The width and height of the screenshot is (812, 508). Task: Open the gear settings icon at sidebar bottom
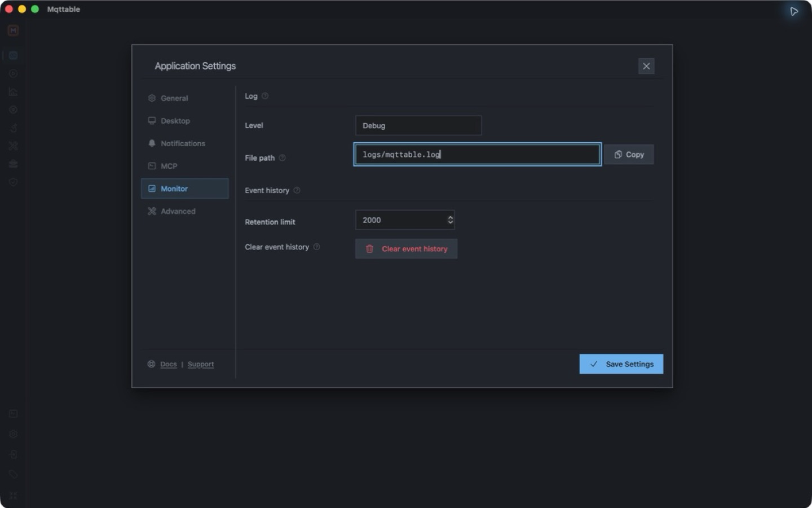point(13,434)
